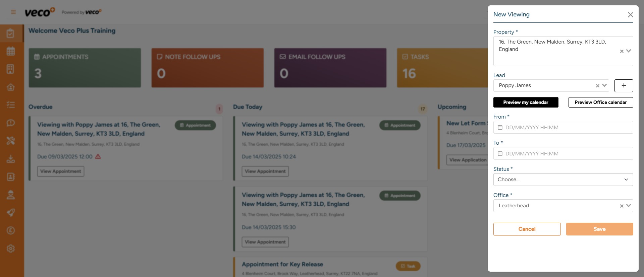Save the new viewing
Viewport: 644px width, 277px height.
(600, 229)
